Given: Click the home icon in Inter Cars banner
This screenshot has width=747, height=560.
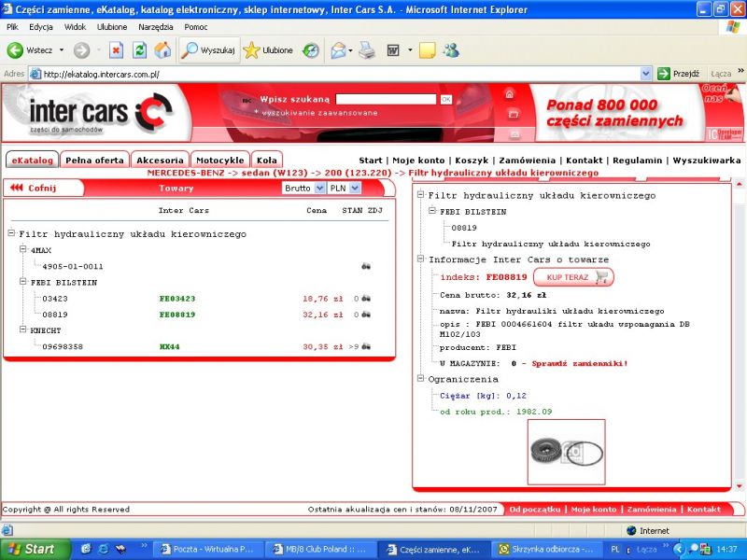Looking at the screenshot, I should click(x=509, y=94).
